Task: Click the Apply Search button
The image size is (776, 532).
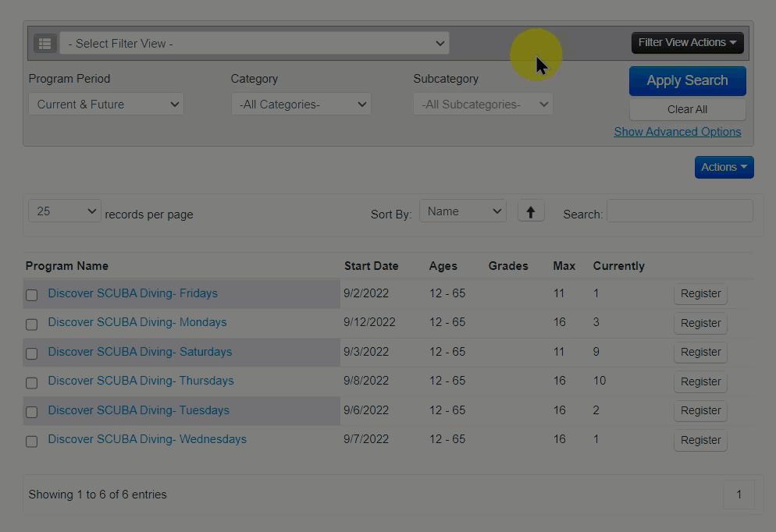Action: pyautogui.click(x=687, y=81)
